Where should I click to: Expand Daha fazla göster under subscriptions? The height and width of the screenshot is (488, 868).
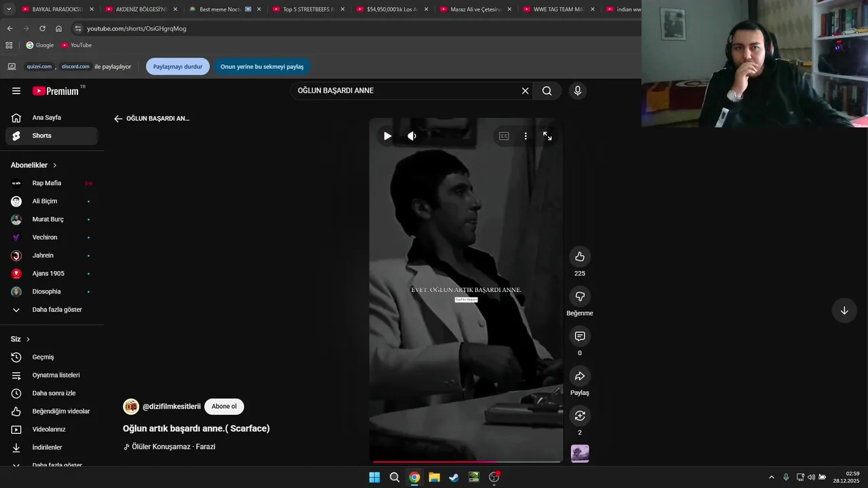point(52,310)
